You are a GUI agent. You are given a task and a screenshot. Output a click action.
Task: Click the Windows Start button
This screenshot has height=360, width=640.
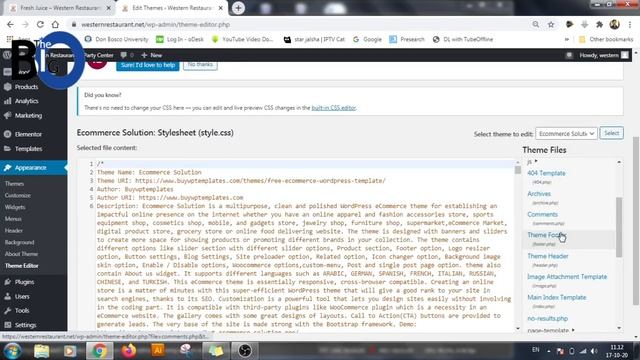point(12,351)
